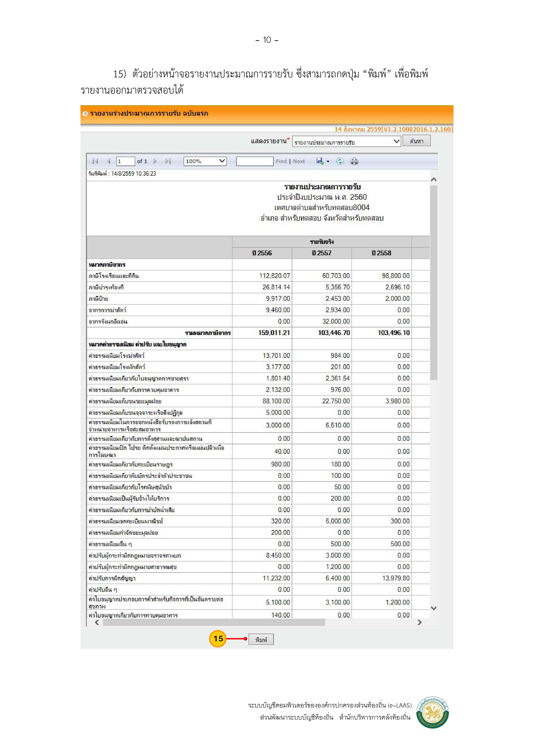This screenshot has width=534, height=756.
Task: Click the export/save report icon
Action: point(319,161)
